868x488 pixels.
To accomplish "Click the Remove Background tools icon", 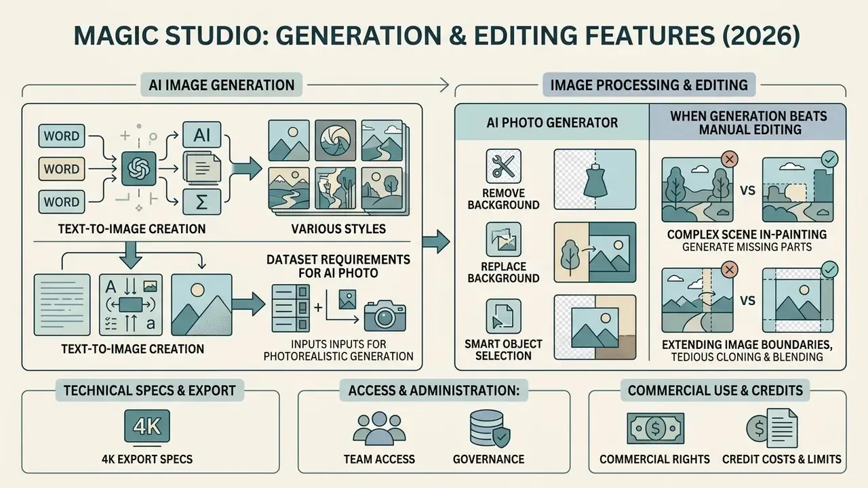I will 503,166.
